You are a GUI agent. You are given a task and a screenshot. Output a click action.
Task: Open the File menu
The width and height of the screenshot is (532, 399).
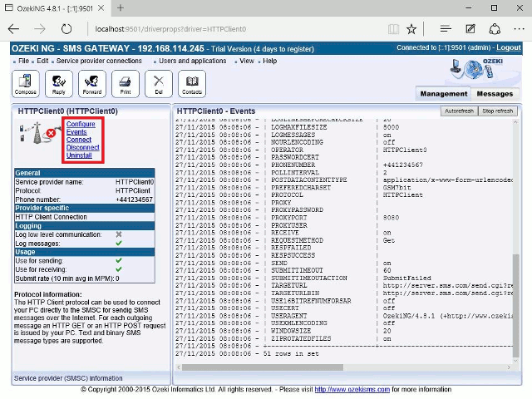[23, 61]
